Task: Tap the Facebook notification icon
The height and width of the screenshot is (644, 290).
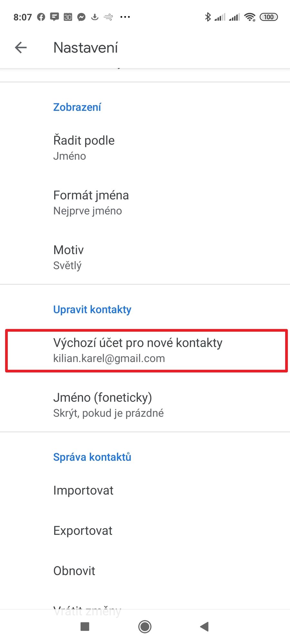Action: [x=41, y=17]
